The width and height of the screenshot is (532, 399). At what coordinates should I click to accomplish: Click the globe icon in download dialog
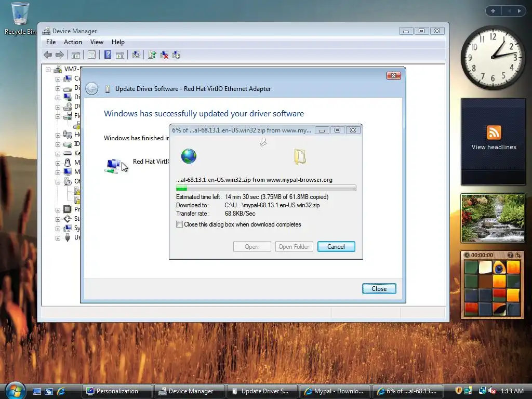pos(189,156)
